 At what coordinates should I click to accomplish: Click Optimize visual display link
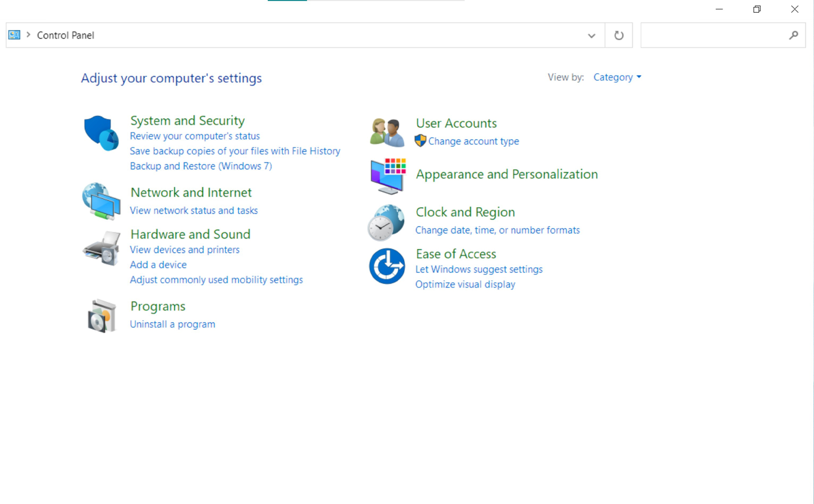click(465, 285)
